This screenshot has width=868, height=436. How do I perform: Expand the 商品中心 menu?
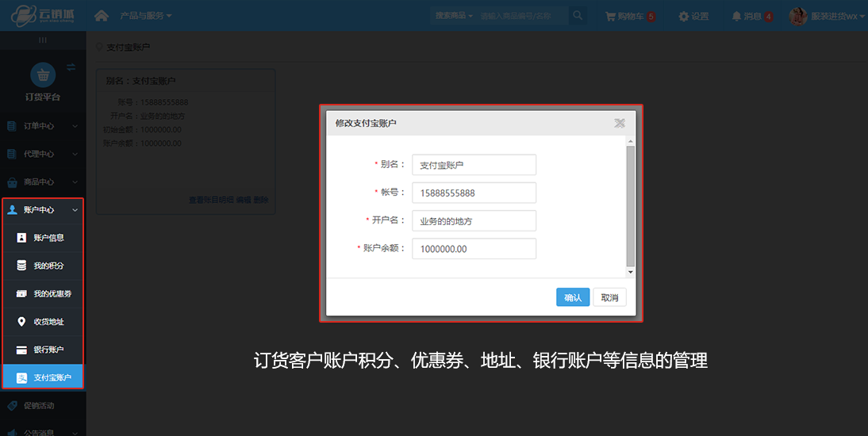click(x=43, y=182)
